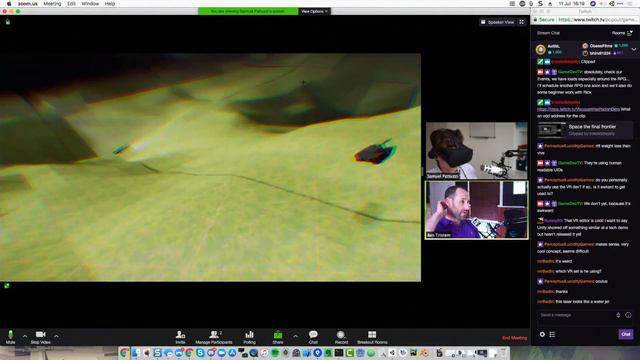Select Ben's highlighted video thumbnail
640x360 pixels.
(476, 210)
